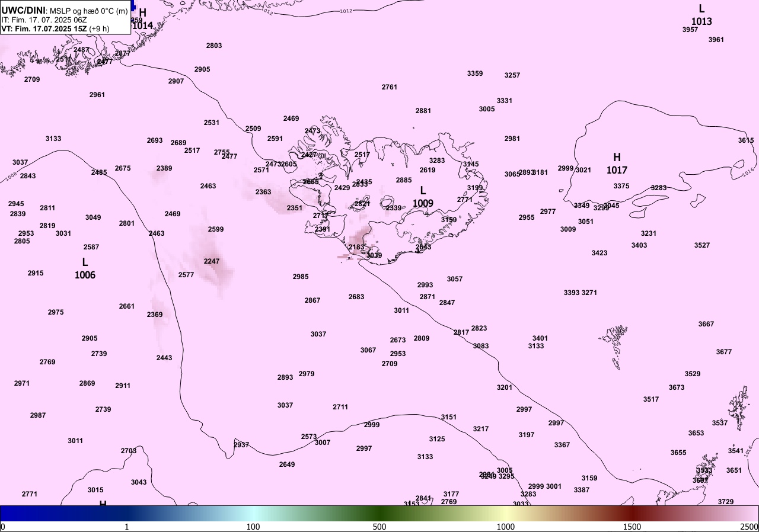Click the freezing level value 2961
759x532 pixels.
click(x=97, y=95)
